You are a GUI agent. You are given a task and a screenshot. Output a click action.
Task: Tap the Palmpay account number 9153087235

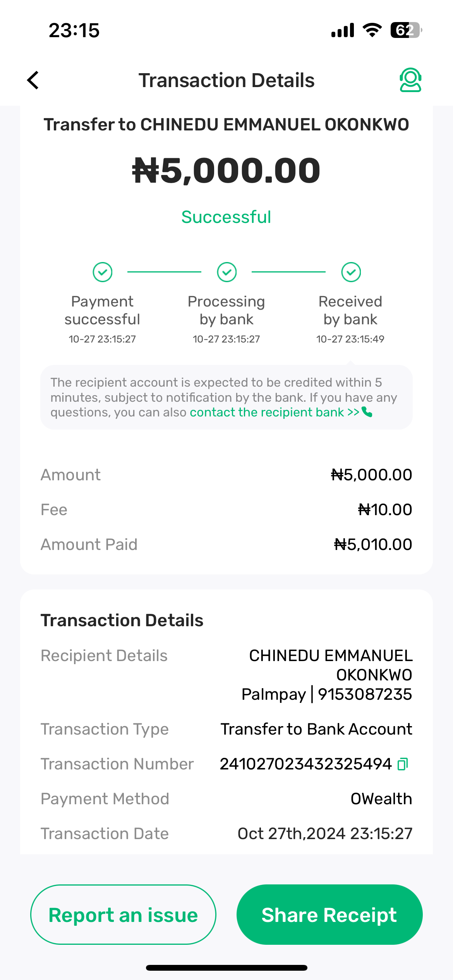[365, 694]
